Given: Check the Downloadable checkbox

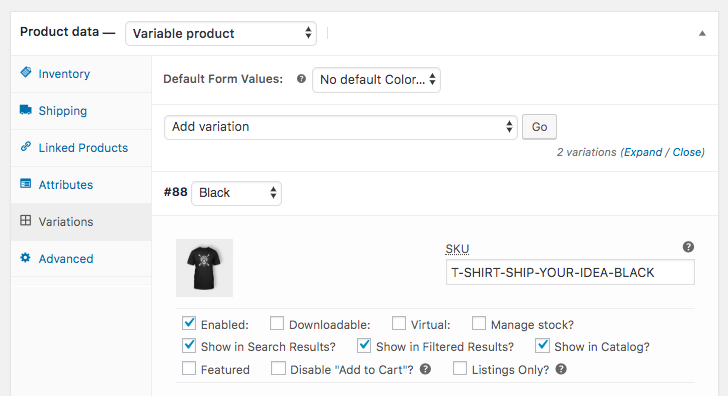Looking at the screenshot, I should 277,323.
